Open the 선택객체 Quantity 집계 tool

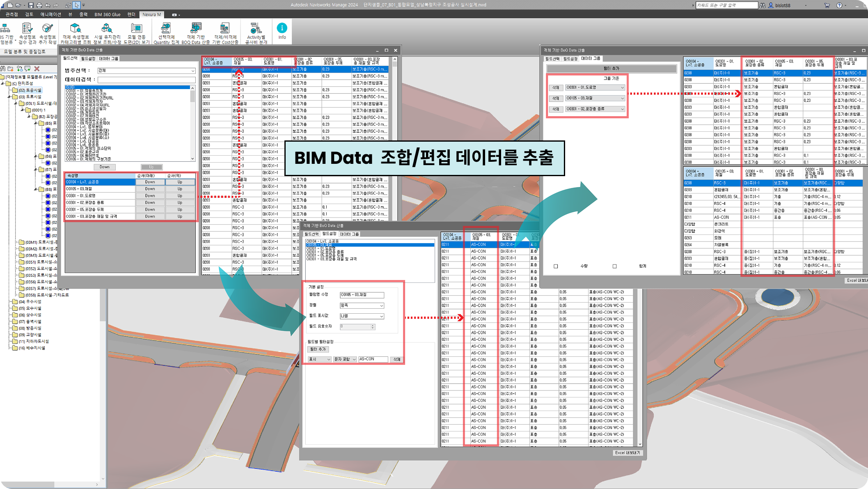(x=165, y=33)
